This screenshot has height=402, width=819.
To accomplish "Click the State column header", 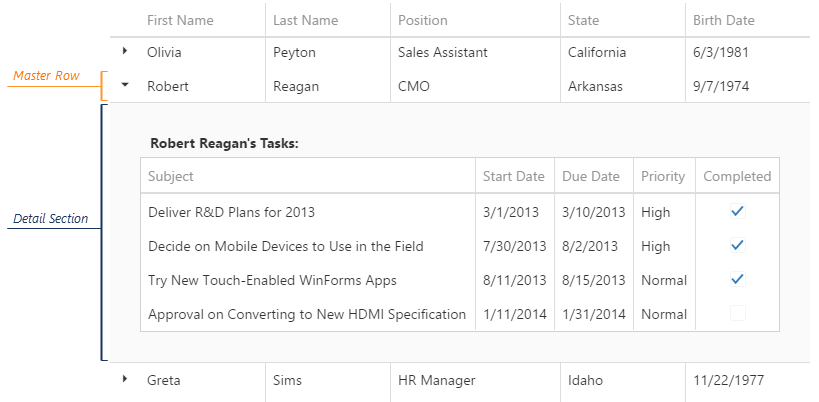I will point(584,20).
